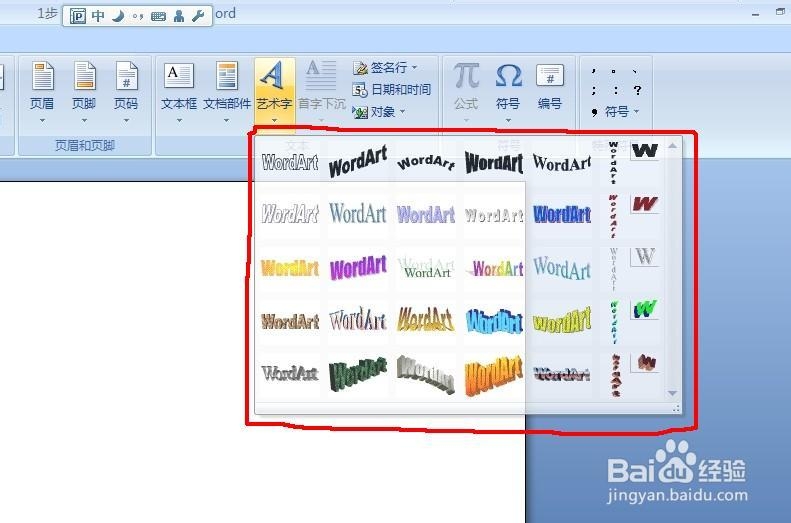Insert the comma special symbol
The image size is (791, 523).
click(594, 72)
